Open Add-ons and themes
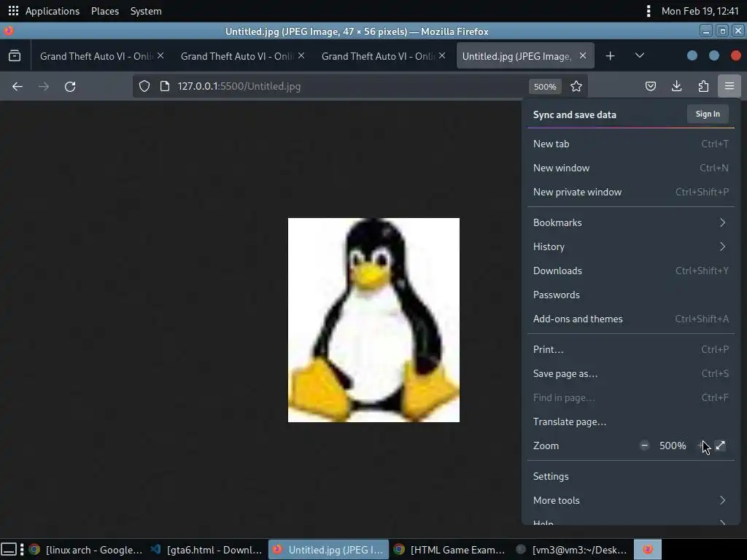747x560 pixels. pyautogui.click(x=631, y=319)
